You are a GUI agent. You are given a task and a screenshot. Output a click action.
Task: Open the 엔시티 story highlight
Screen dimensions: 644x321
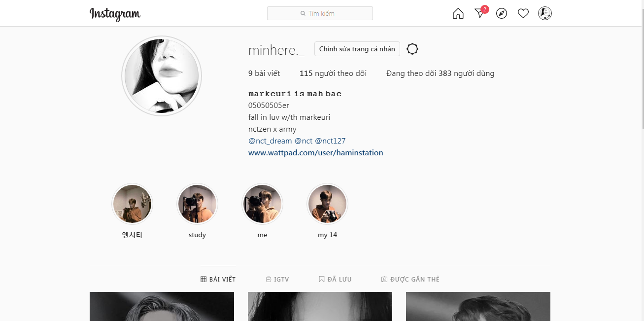132,204
